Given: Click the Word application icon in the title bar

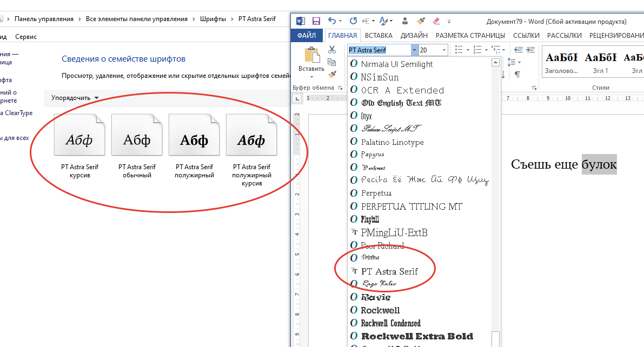Looking at the screenshot, I should [x=301, y=21].
